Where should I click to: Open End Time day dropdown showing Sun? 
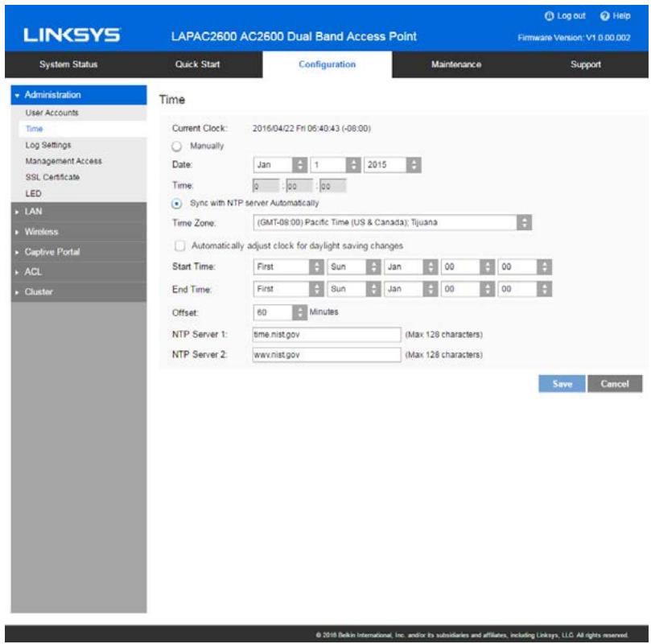(x=354, y=289)
